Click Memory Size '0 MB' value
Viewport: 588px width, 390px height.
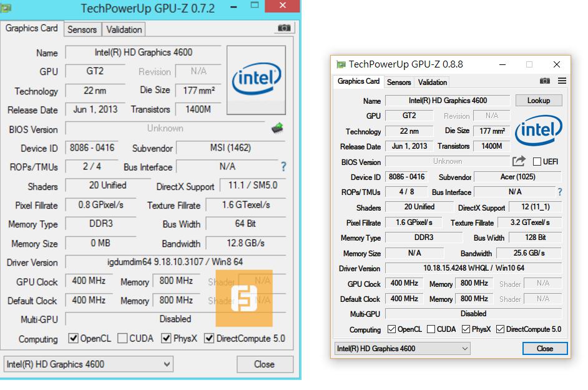(101, 243)
